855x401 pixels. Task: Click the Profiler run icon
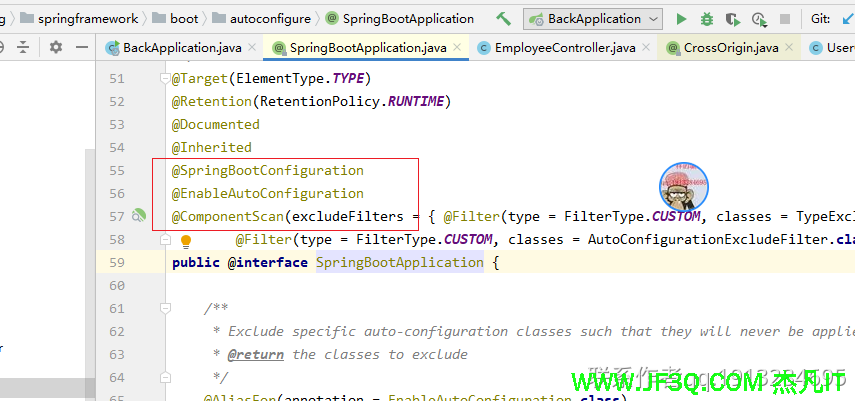coord(759,19)
